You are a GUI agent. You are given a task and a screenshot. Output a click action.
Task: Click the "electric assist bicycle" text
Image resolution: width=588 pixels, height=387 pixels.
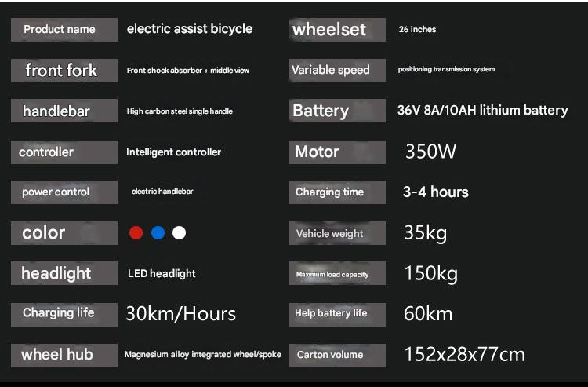click(x=190, y=29)
